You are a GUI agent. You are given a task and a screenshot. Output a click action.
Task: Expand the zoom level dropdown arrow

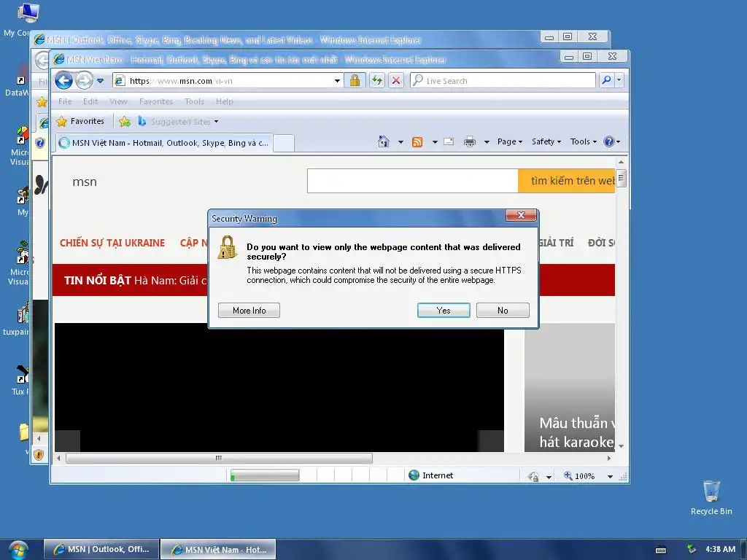tap(610, 476)
